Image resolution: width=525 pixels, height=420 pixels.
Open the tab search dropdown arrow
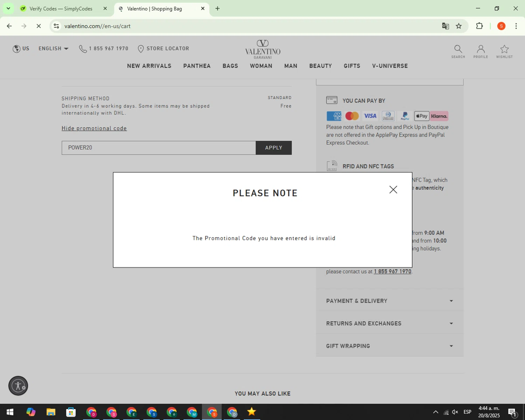tap(8, 9)
